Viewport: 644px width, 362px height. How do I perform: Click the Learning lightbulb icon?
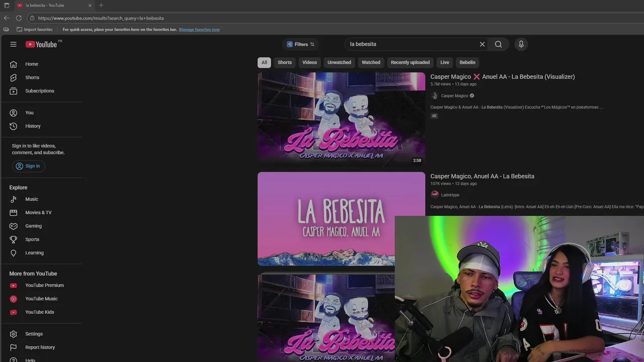point(14,253)
